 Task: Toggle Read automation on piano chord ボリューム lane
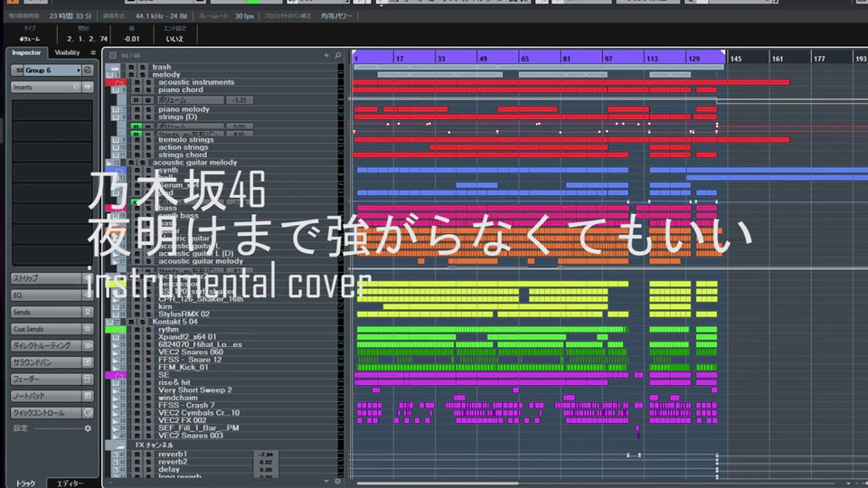pyautogui.click(x=136, y=100)
